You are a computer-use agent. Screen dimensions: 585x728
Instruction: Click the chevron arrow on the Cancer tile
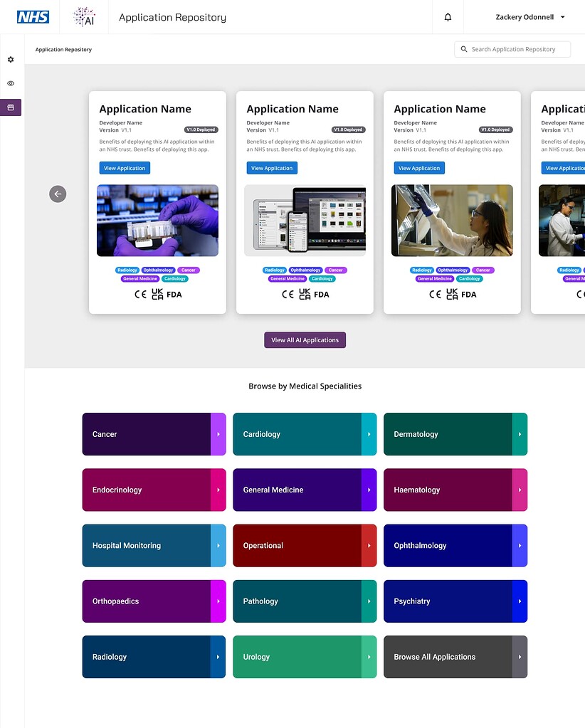coord(219,433)
